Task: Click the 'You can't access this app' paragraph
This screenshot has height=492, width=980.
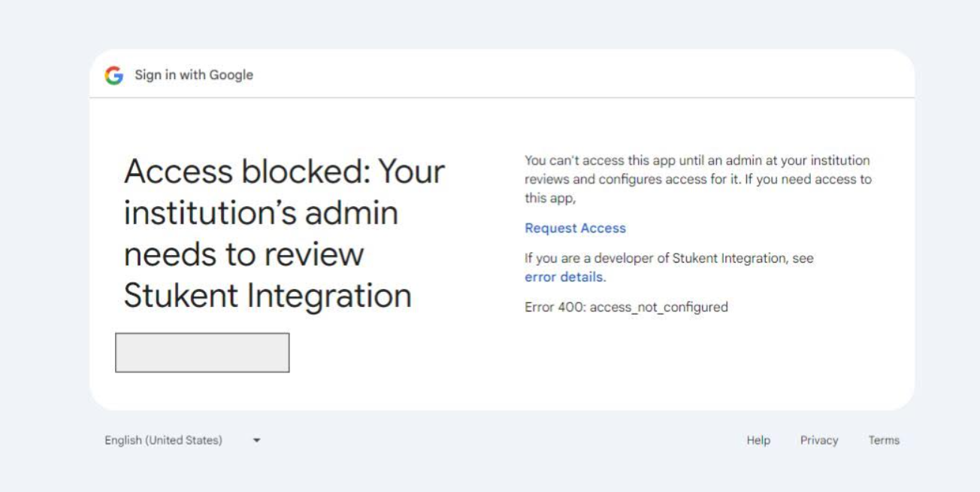Action: click(698, 179)
